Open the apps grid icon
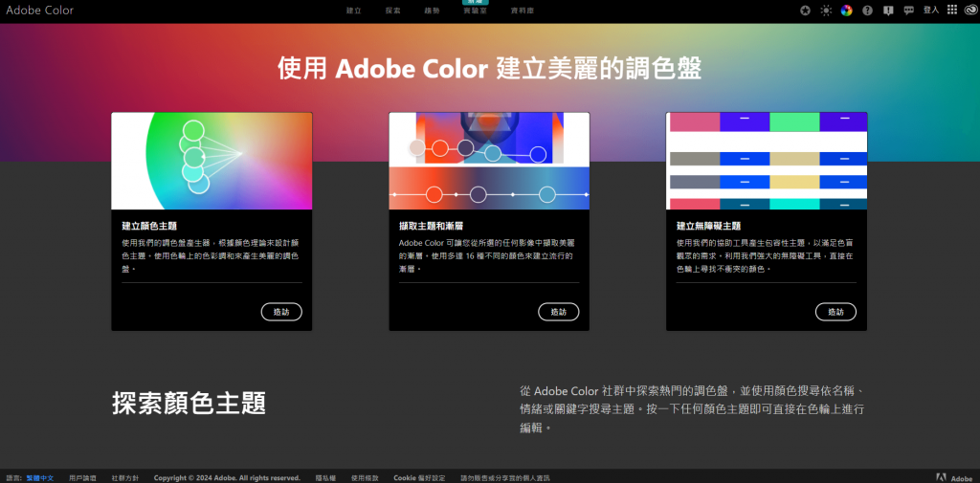Screen dimensions: 980x483 click(952, 10)
